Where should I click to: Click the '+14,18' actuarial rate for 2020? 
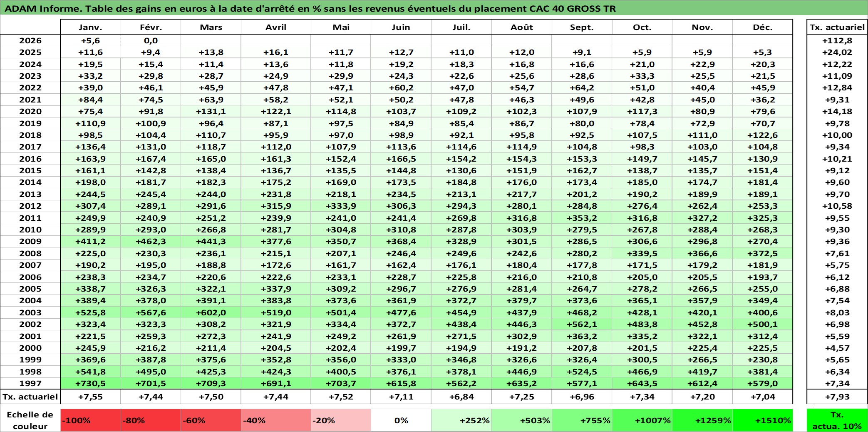(x=837, y=111)
